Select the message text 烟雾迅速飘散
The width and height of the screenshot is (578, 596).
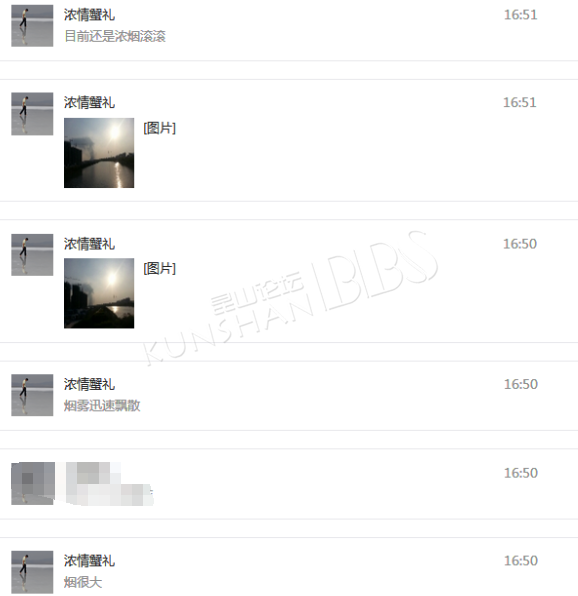point(102,406)
